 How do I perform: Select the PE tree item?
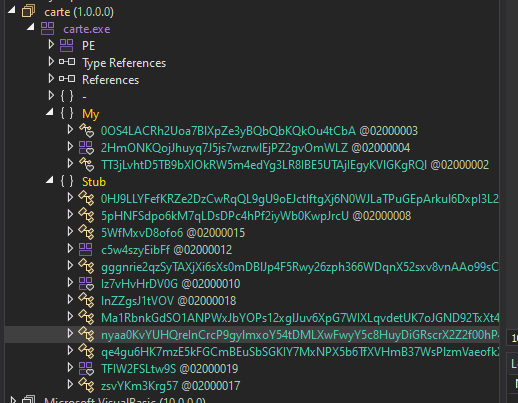[89, 46]
